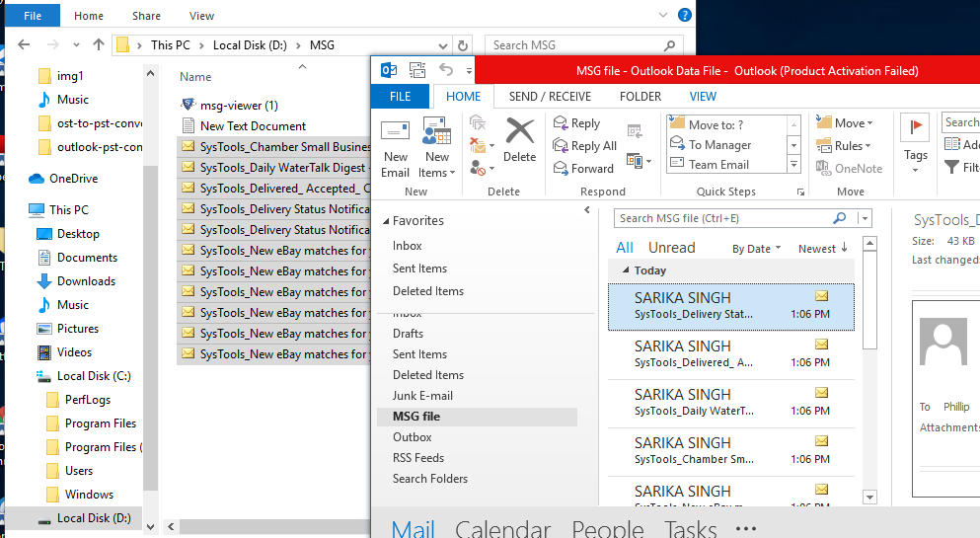Select OneDrive in Explorer navigation pane
The height and width of the screenshot is (538, 980).
[62, 179]
